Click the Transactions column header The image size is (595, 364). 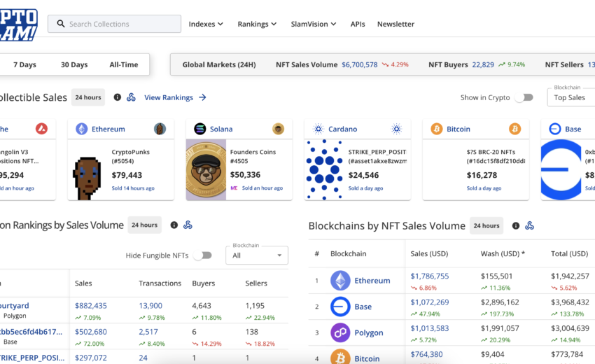tap(160, 283)
